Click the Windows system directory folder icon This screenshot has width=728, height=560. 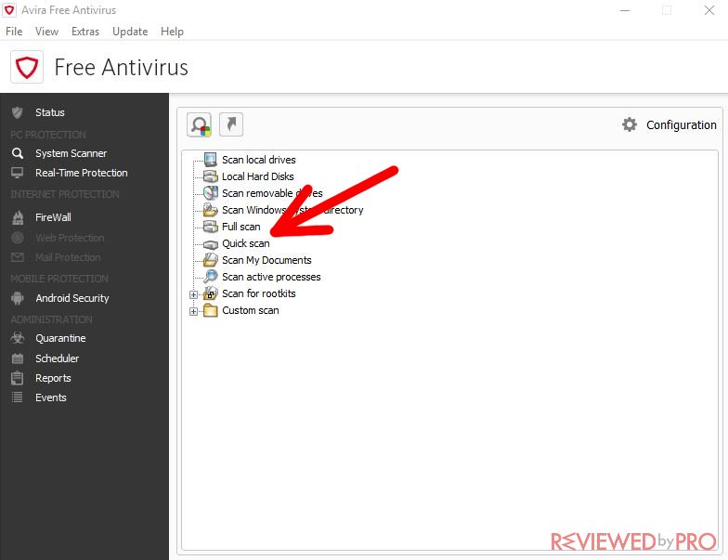210,210
